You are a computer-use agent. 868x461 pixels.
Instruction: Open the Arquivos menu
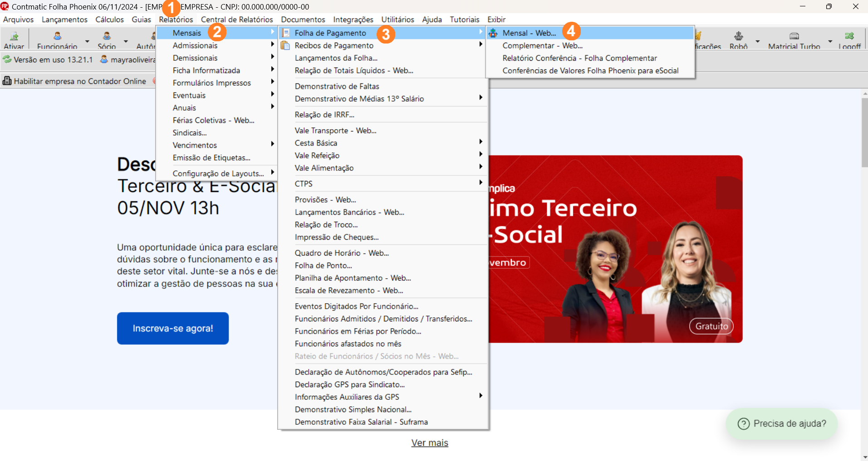(18, 19)
